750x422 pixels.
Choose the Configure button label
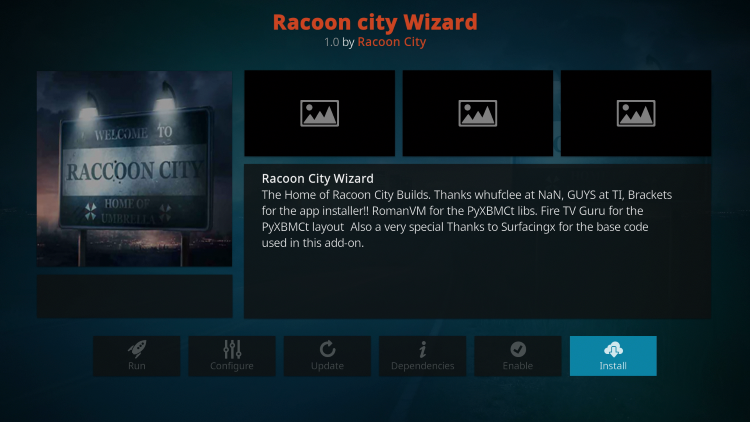[x=232, y=366]
